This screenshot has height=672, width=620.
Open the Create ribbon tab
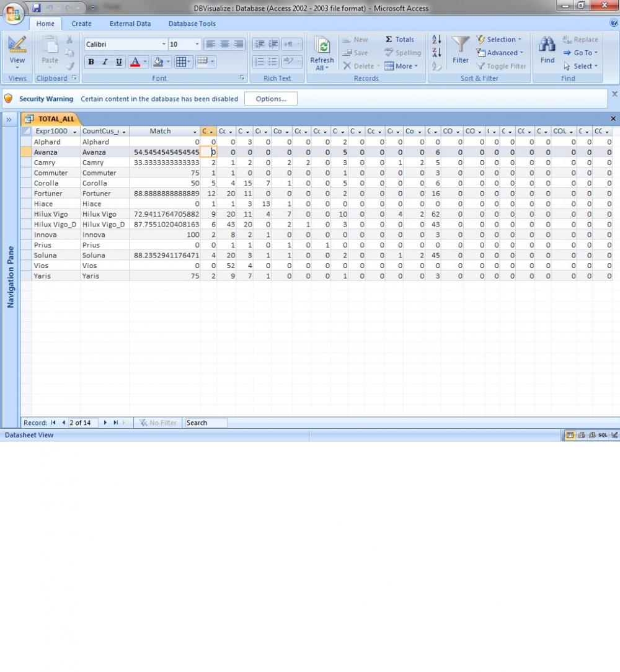(81, 24)
